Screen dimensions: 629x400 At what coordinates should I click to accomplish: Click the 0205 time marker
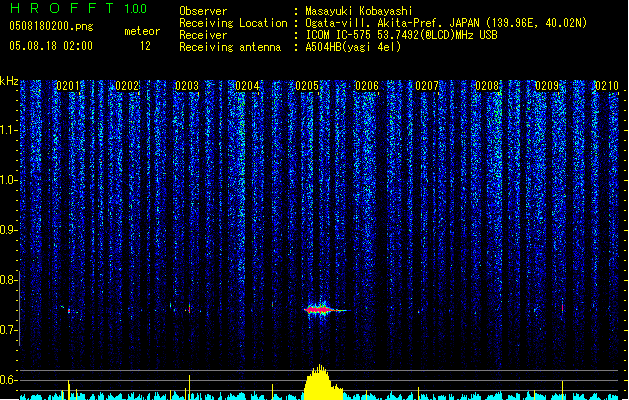click(307, 85)
